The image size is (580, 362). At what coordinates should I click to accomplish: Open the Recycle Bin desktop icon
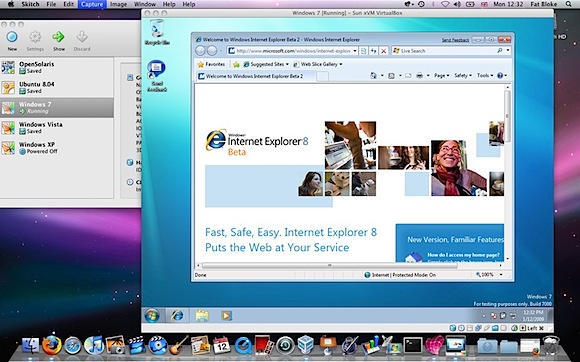point(157,32)
